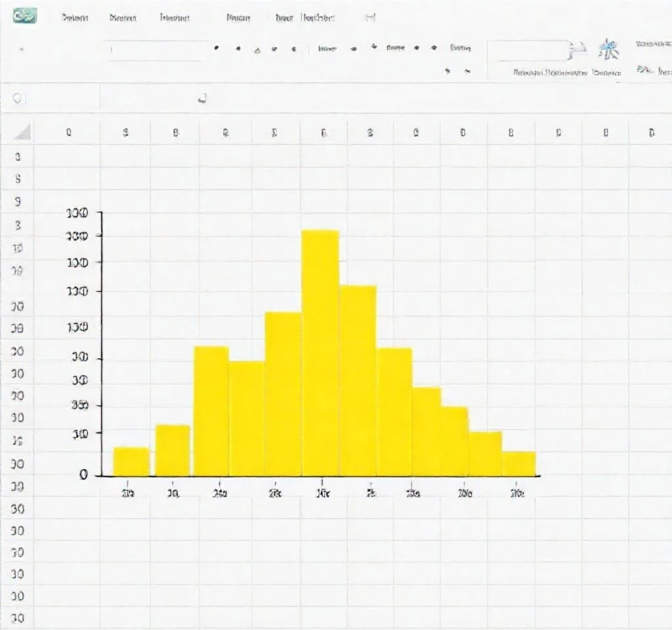The image size is (672, 630).
Task: Click the small triangle icon in the toolbar row
Action: 257,49
